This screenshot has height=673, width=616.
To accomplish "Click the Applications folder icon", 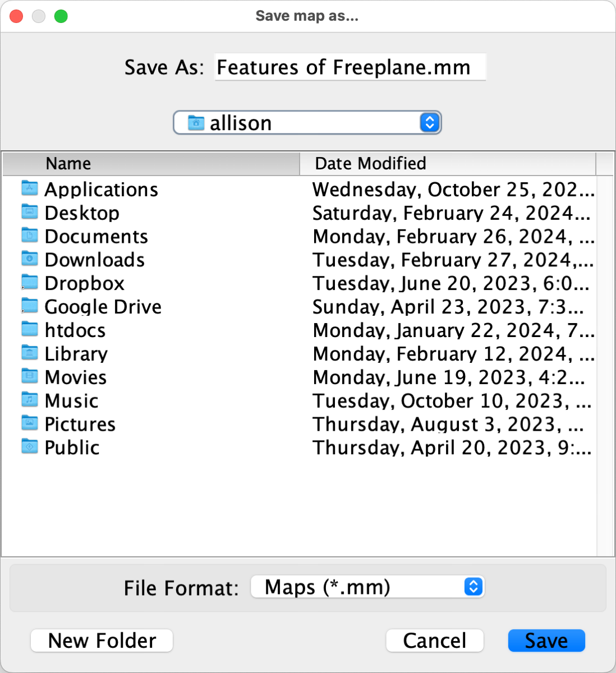I will pos(30,188).
